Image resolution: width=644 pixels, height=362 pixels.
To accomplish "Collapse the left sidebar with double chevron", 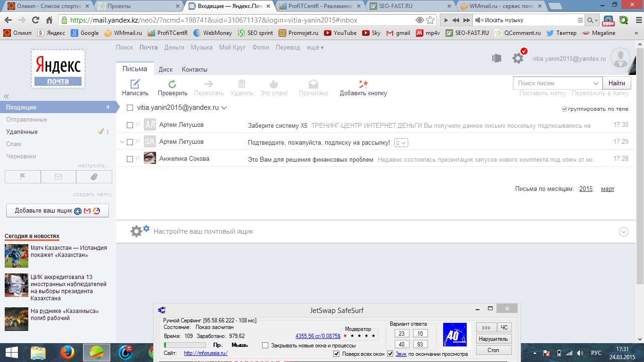I will (7, 96).
